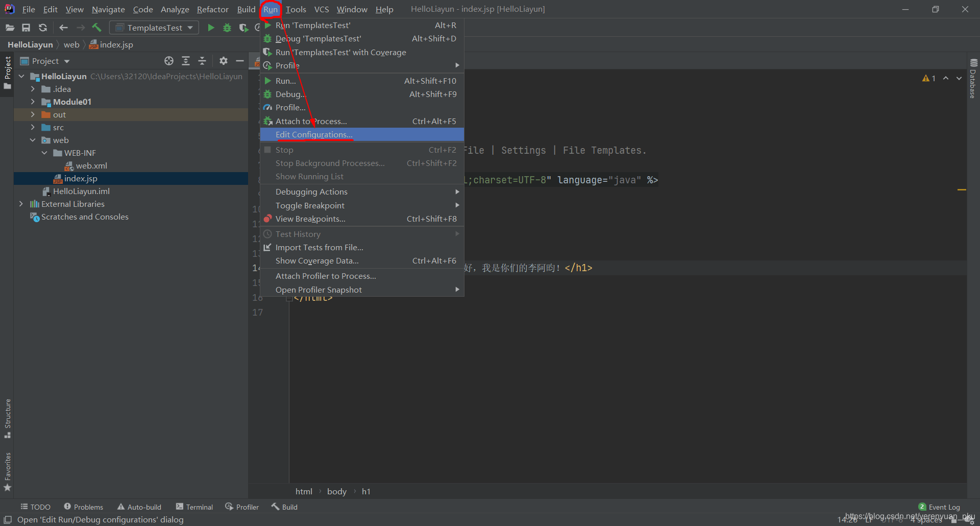Select Edit Configurations menu entry
The height and width of the screenshot is (526, 980).
(x=362, y=134)
